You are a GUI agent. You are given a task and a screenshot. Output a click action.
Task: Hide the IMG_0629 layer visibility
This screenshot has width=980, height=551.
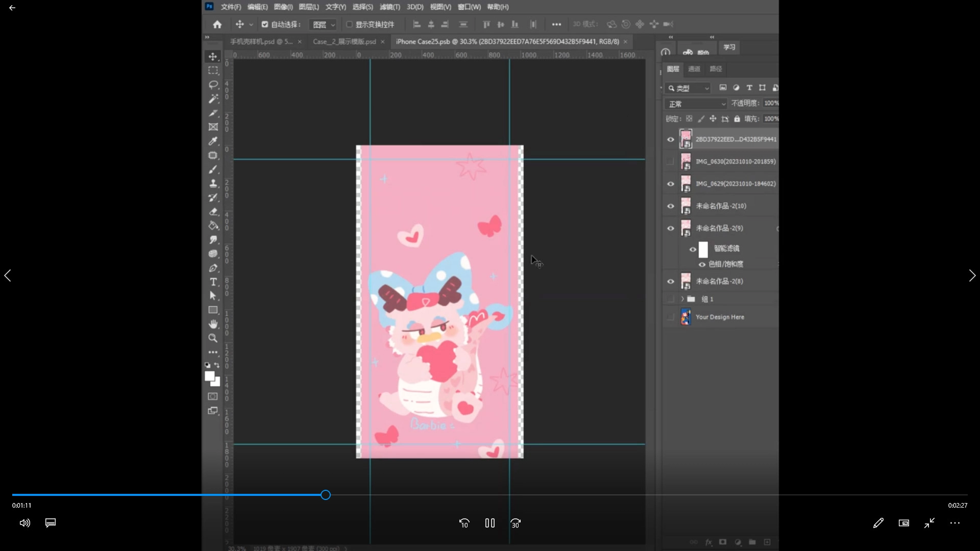point(671,184)
